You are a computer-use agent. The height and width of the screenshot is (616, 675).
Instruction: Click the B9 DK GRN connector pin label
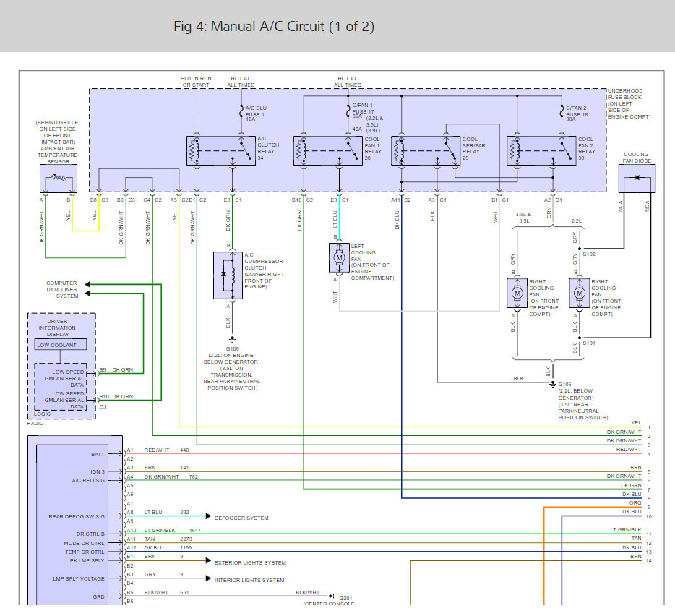pyautogui.click(x=116, y=370)
